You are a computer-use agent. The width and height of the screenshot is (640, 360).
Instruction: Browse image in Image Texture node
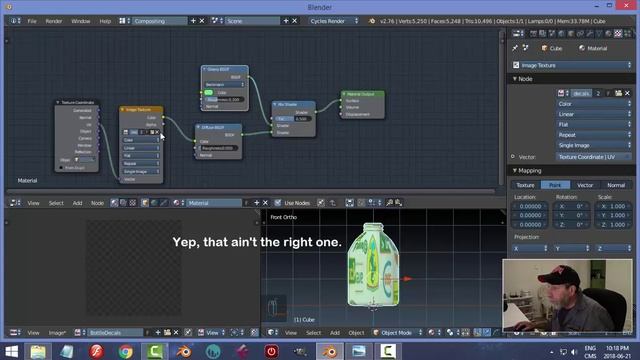pyautogui.click(x=126, y=132)
